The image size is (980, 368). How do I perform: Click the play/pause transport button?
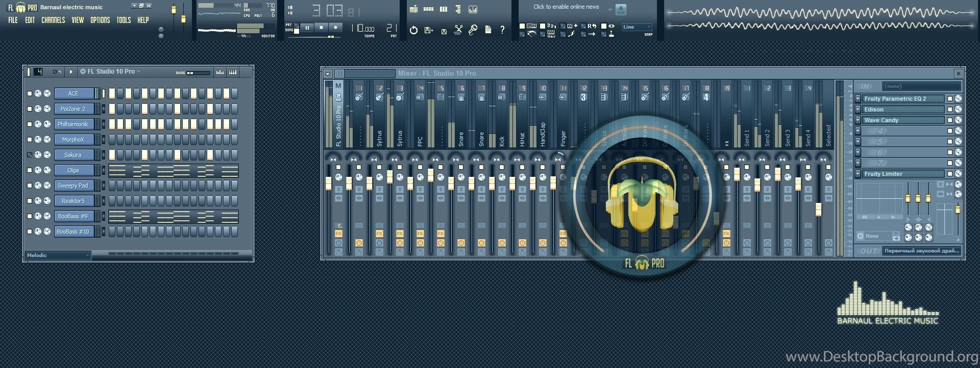307,28
